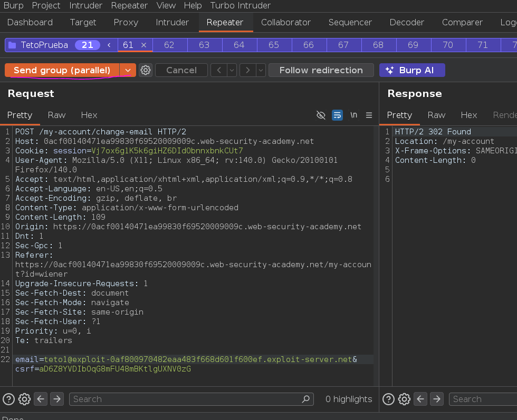Click the 0 highlights label
The image size is (517, 420).
coord(349,399)
